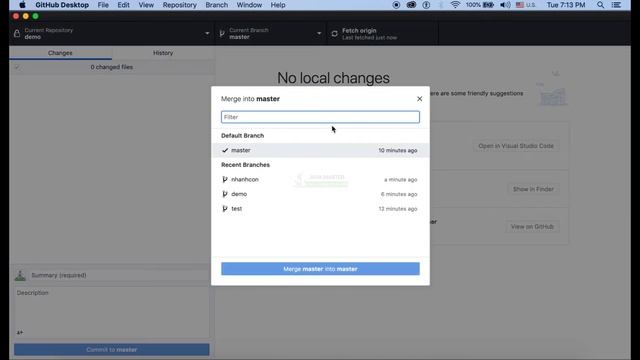Click the screen recording menu bar icon
Image resolution: width=640 pixels, height=360 pixels.
pyautogui.click(x=396, y=5)
